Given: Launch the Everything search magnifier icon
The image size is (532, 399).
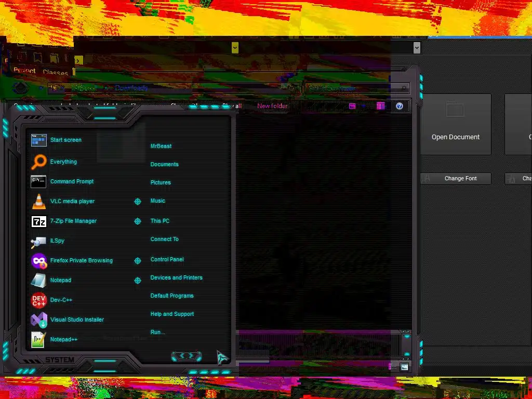Looking at the screenshot, I should click(38, 162).
